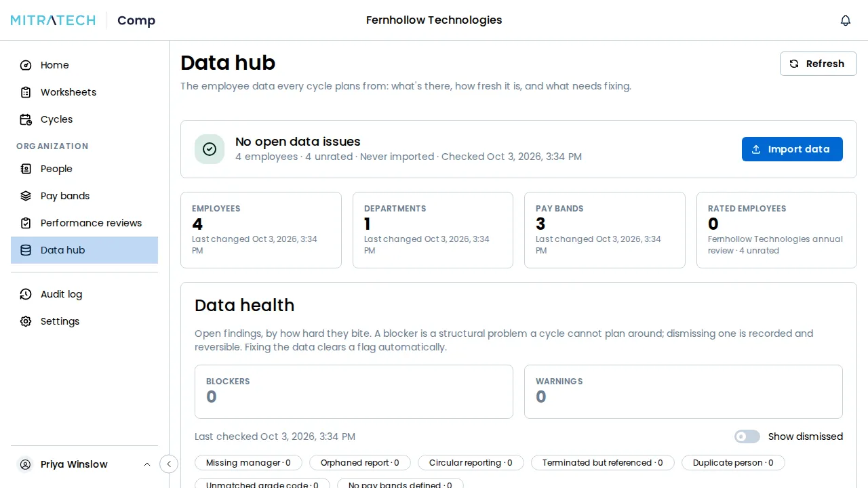Click the user avatar icon beside Priya Winslow
This screenshot has width=868, height=488.
(x=26, y=464)
